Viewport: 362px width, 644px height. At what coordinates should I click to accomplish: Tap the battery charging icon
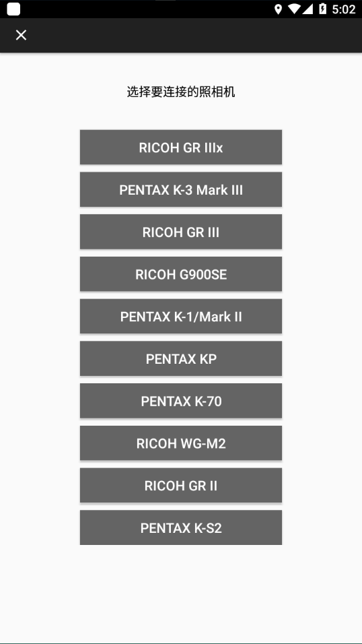pos(322,9)
